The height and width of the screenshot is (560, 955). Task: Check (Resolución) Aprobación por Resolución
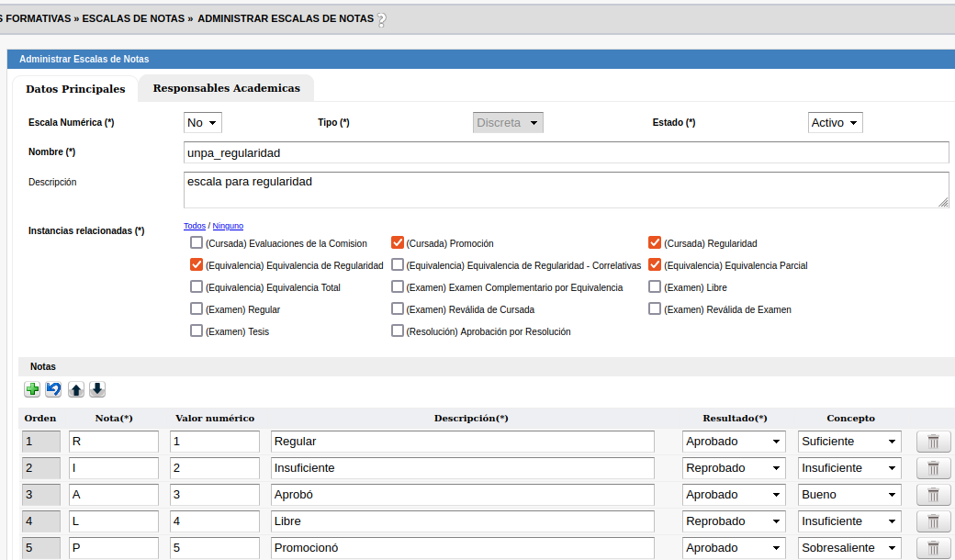(x=397, y=330)
